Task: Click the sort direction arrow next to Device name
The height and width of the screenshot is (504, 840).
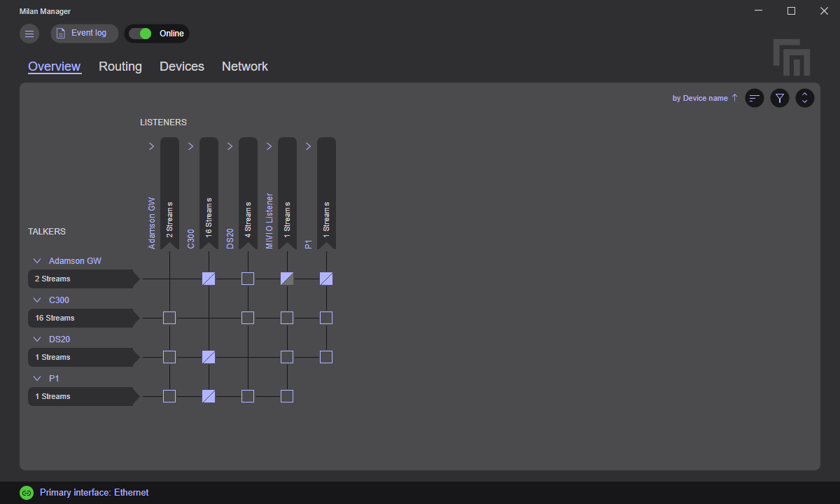Action: [x=734, y=98]
